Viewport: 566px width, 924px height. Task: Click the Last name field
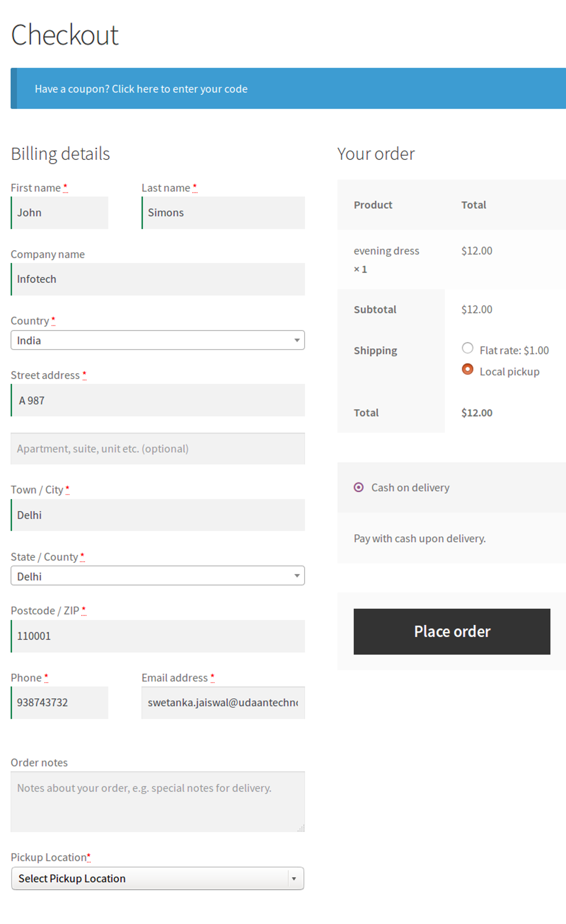coord(223,213)
